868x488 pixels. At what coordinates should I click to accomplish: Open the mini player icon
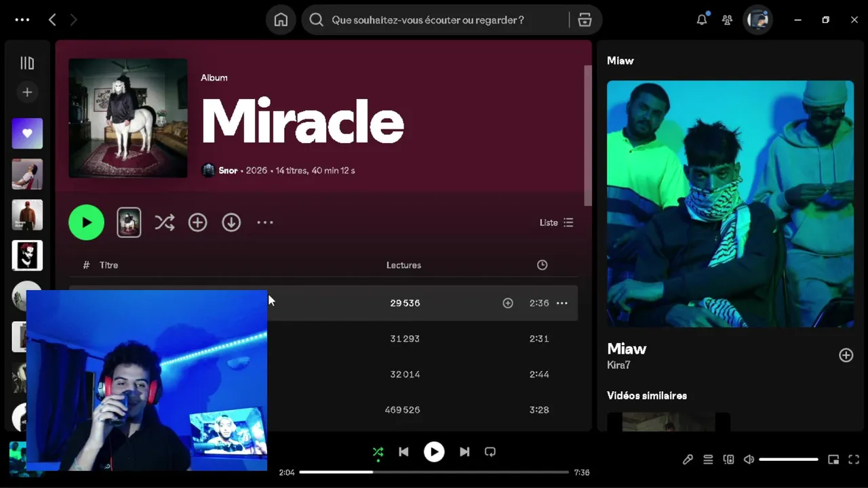point(833,460)
